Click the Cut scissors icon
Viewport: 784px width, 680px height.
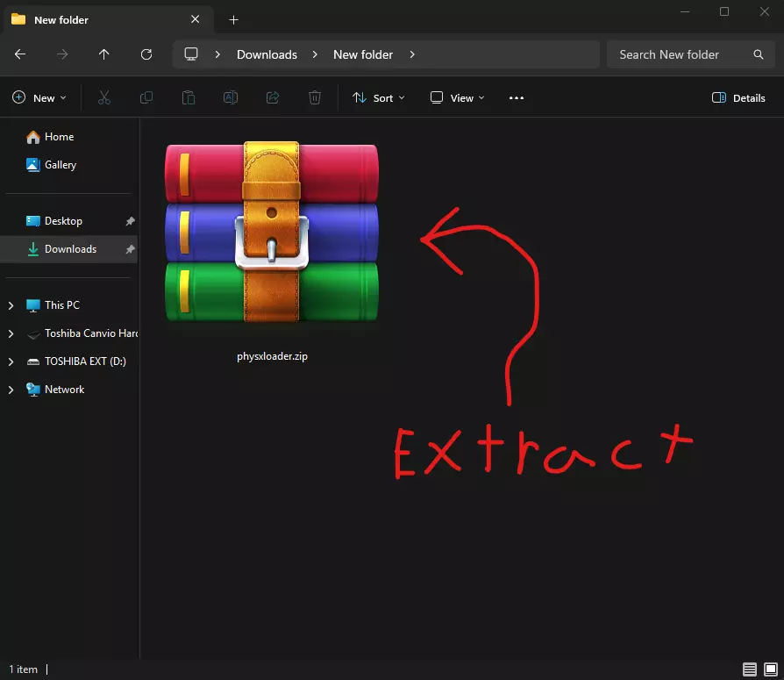pos(104,97)
